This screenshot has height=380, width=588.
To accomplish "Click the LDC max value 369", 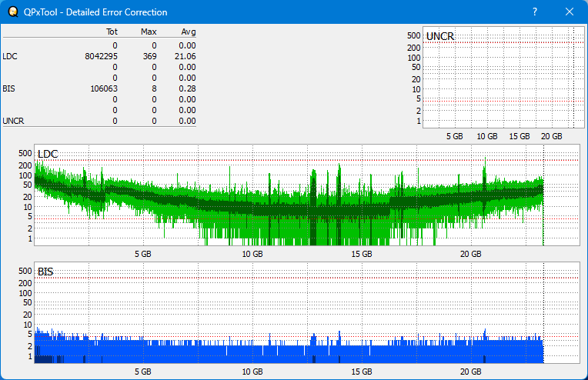I will (x=149, y=56).
